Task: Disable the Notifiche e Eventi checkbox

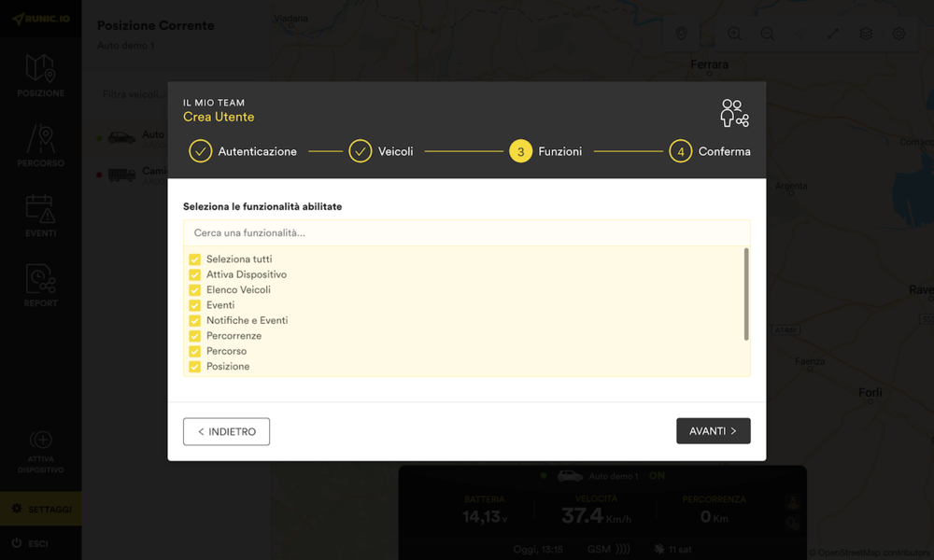Action: (x=195, y=321)
